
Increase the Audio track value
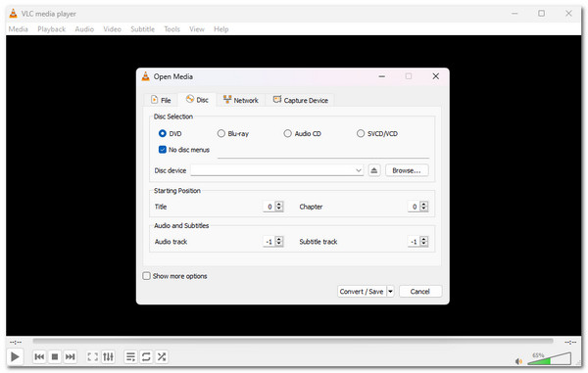[x=279, y=239]
